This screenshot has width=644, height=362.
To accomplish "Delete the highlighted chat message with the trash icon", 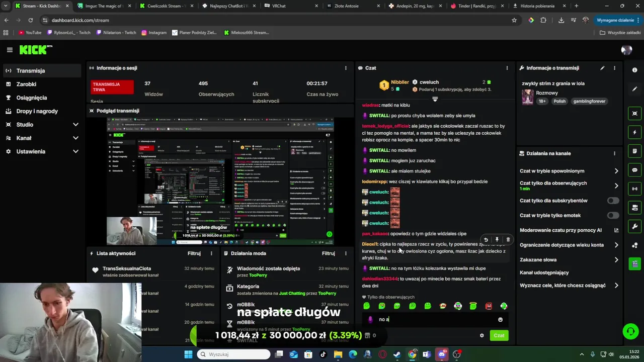I will [x=508, y=239].
